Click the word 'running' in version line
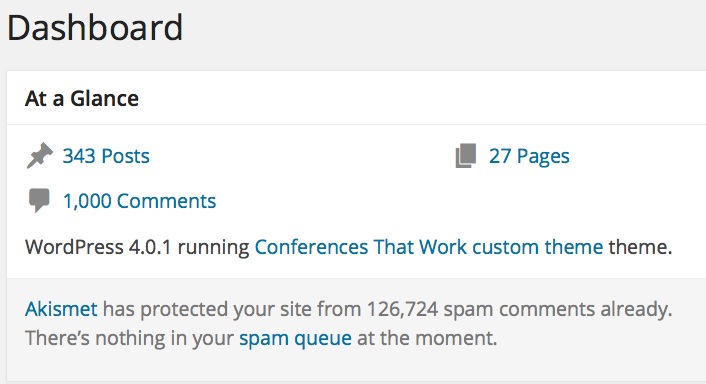The height and width of the screenshot is (384, 706). (x=213, y=247)
